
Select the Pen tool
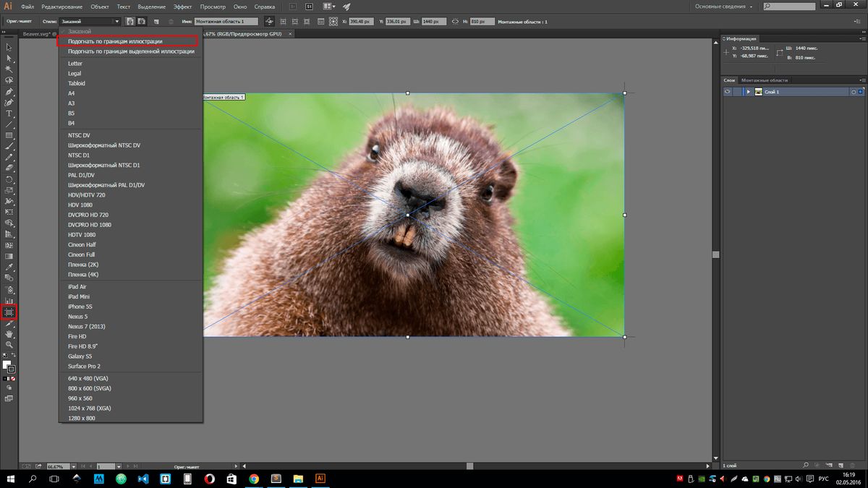9,92
